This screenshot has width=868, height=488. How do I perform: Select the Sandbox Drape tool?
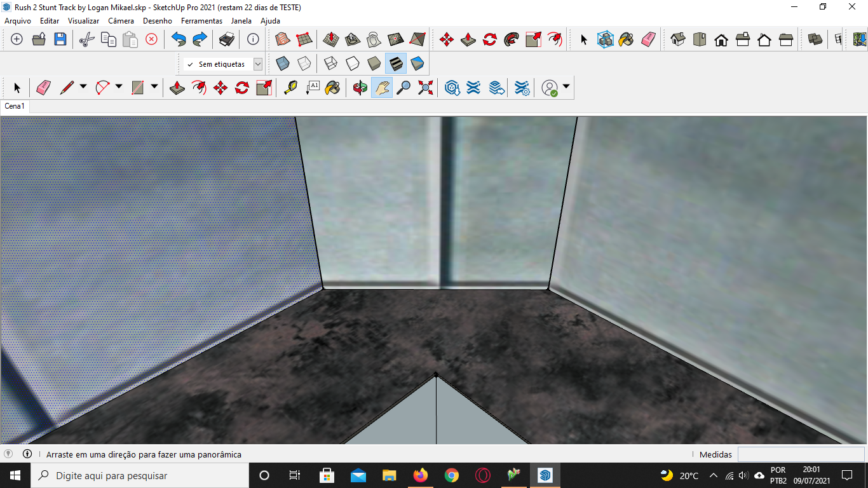374,39
